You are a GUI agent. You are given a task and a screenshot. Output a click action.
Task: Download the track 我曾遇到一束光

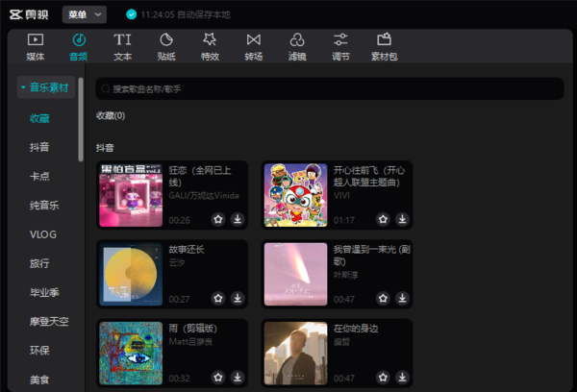click(402, 299)
